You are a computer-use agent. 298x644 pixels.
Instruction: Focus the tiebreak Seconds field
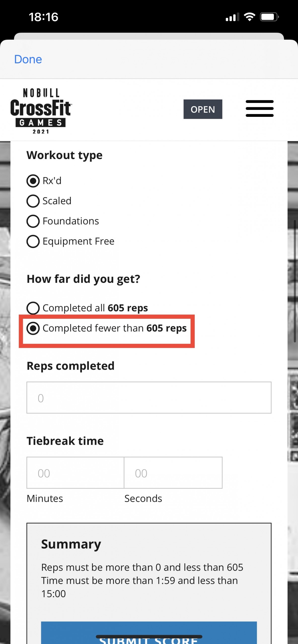(173, 473)
